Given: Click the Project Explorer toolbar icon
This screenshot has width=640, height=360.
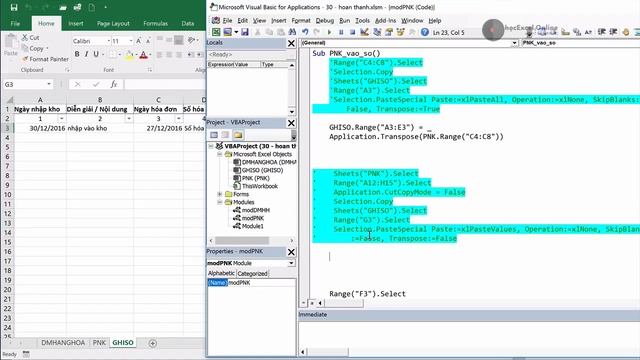Looking at the screenshot, I should [377, 32].
